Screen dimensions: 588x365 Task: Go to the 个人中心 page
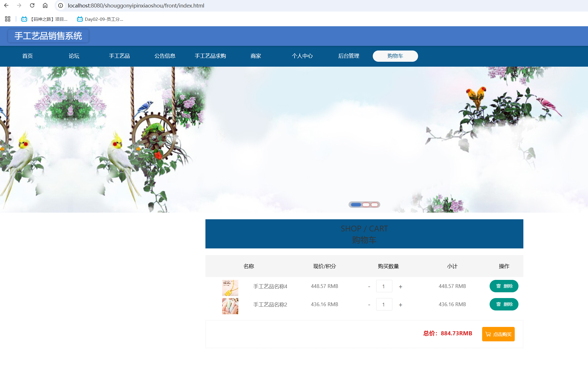302,56
